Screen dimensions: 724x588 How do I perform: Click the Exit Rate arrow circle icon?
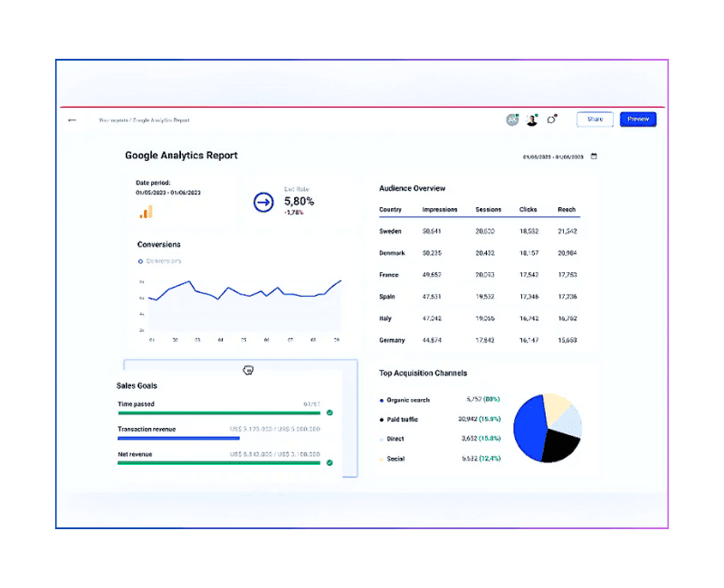263,203
